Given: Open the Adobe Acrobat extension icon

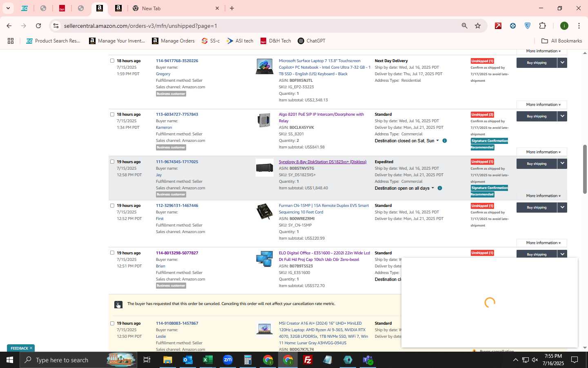Looking at the screenshot, I should click(498, 26).
